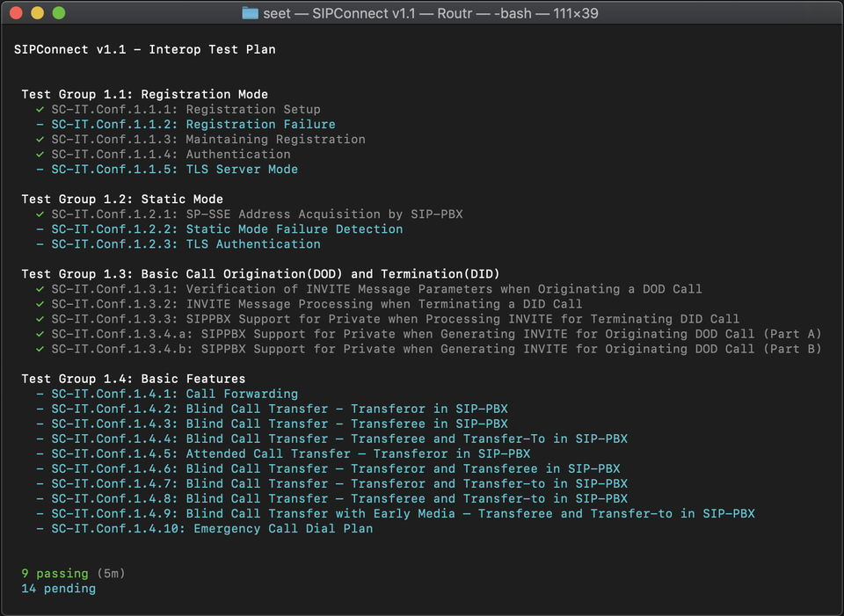The height and width of the screenshot is (616, 844).
Task: Click 'SC-IT.Conf.1.1.5: TLS Server Mode' line
Action: click(x=174, y=170)
